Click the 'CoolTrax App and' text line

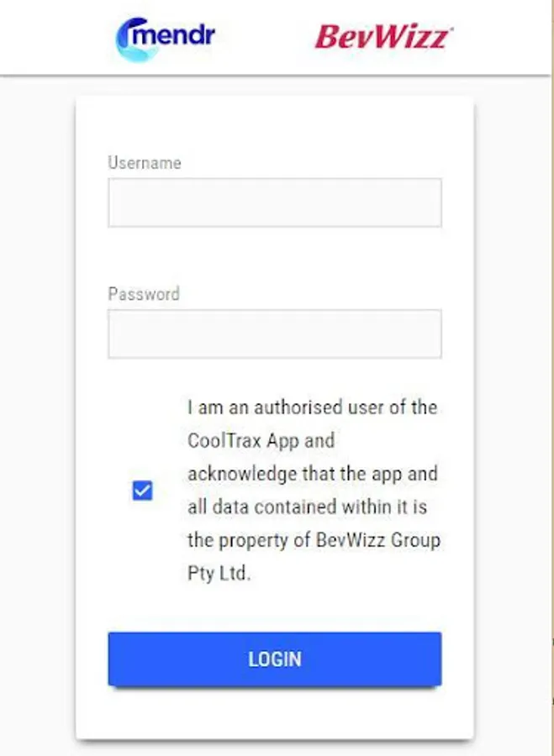point(261,440)
